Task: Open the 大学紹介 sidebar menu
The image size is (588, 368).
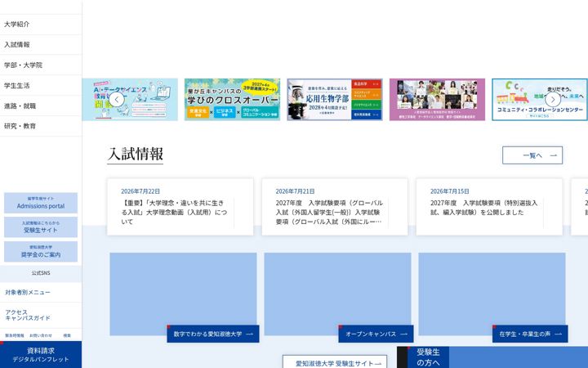Action: tap(41, 25)
